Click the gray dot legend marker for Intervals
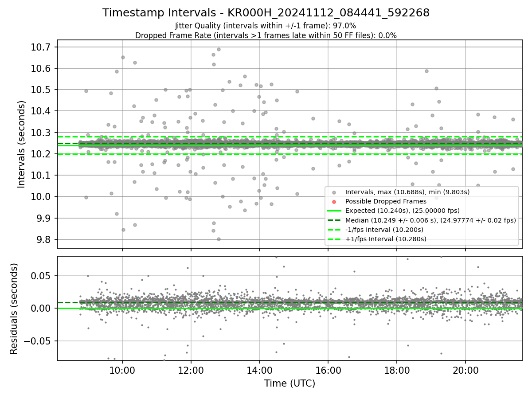This screenshot has height=399, width=532. (x=335, y=192)
